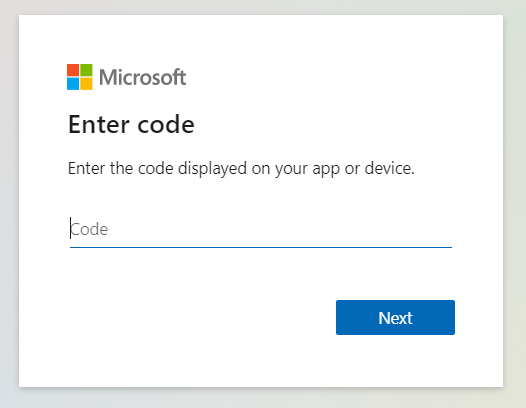Click the word code in the heading
526x408 pixels.
point(166,124)
